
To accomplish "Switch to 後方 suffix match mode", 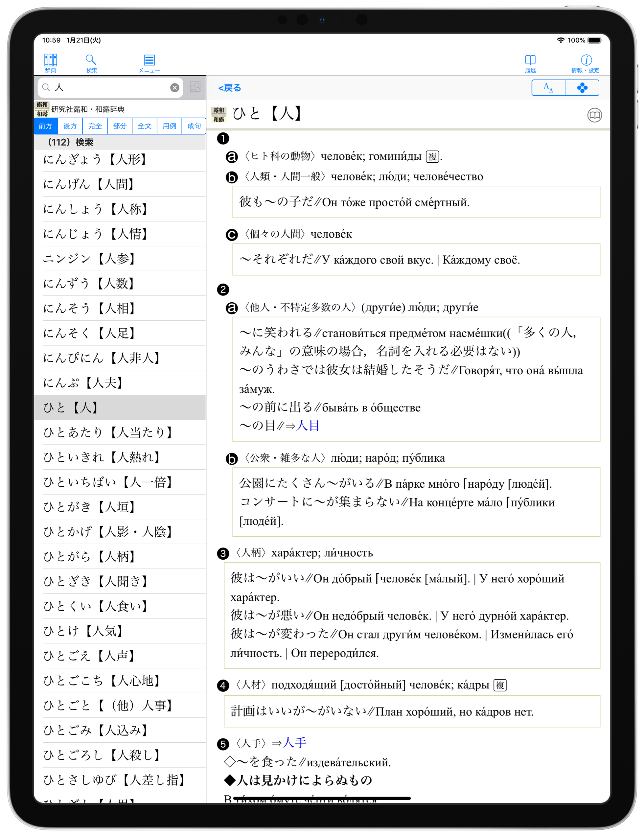I will coord(70,126).
